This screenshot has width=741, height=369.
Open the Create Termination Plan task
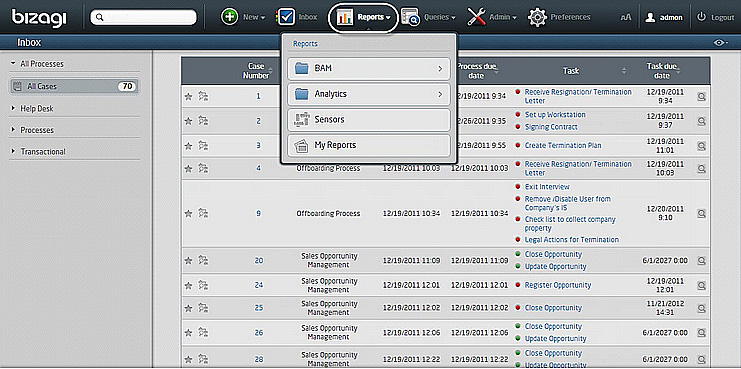[563, 146]
